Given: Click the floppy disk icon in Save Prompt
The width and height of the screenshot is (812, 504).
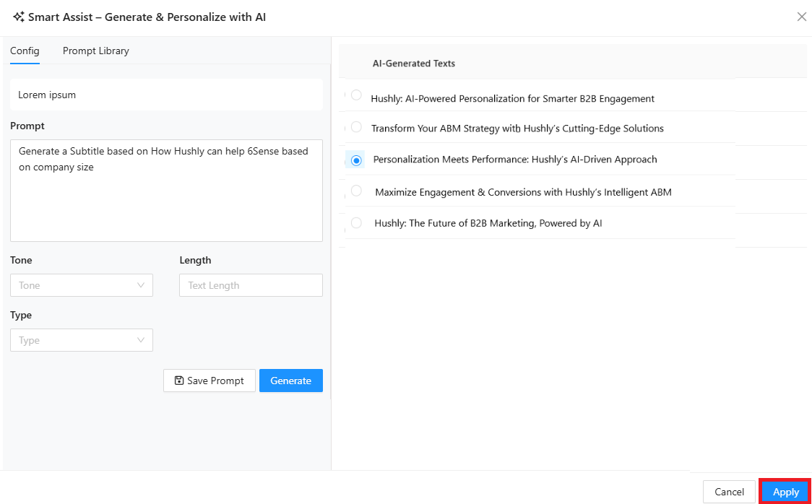Looking at the screenshot, I should [x=179, y=381].
